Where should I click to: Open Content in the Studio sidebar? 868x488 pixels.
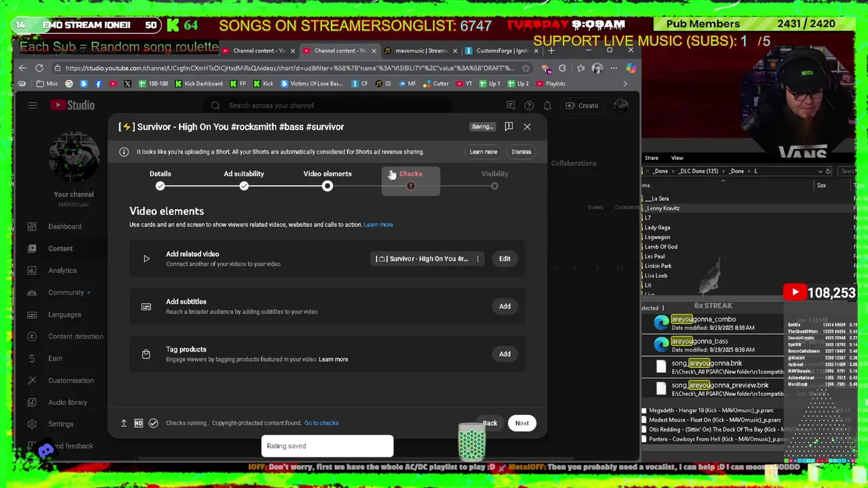pos(60,248)
